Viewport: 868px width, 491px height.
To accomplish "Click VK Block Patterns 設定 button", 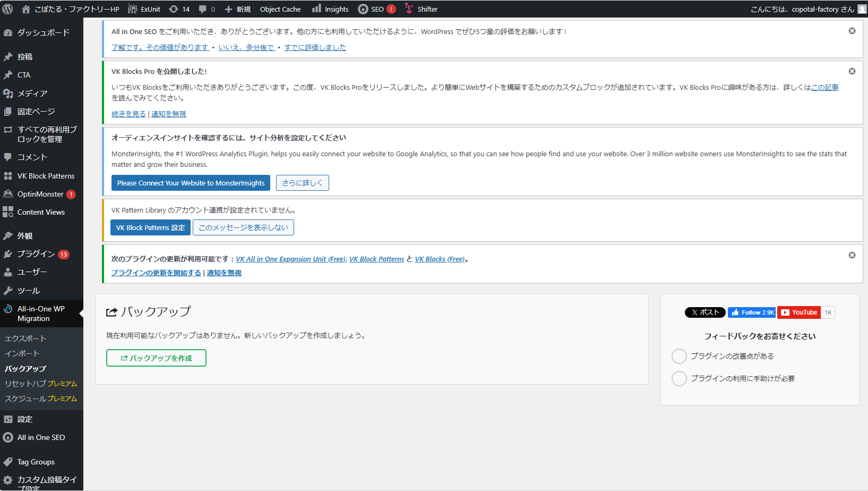I will pos(150,227).
